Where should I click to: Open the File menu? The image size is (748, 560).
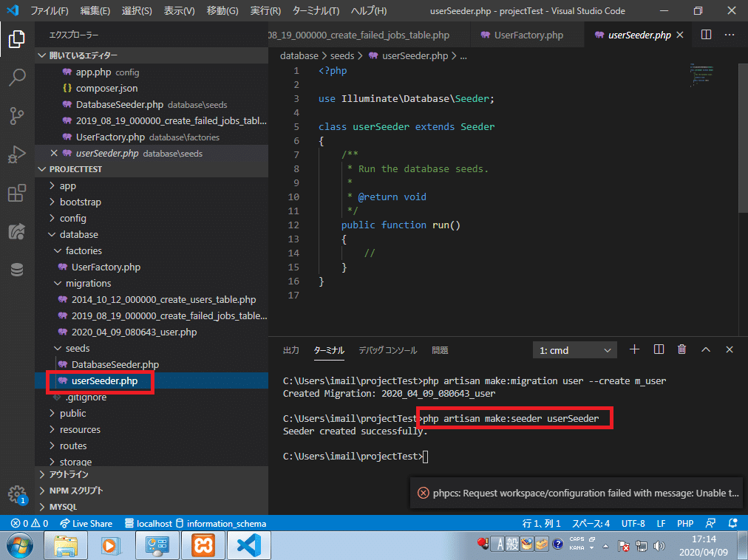tap(49, 10)
